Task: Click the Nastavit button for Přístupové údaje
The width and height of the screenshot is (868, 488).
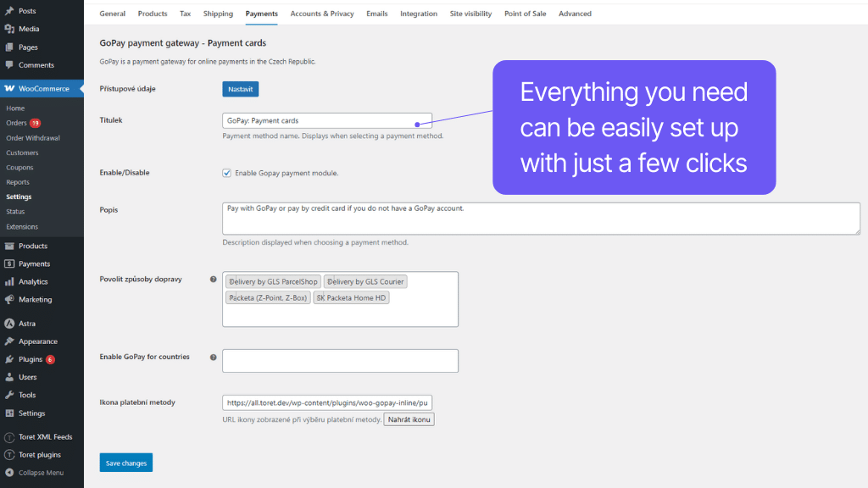Action: coord(240,88)
